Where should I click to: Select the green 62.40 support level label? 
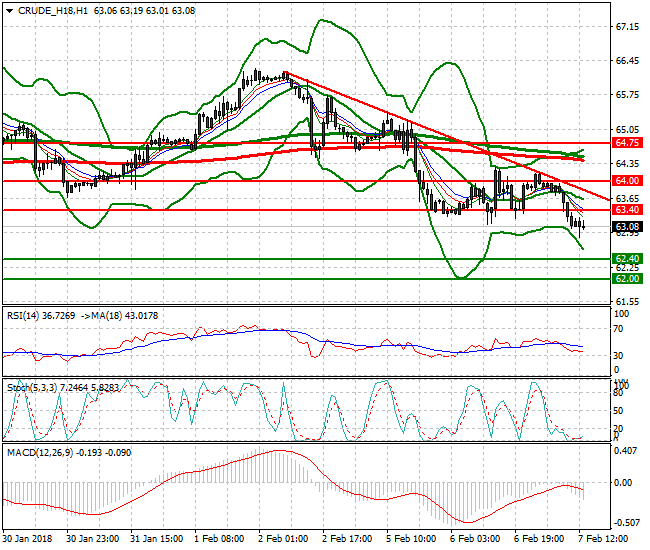click(x=627, y=259)
